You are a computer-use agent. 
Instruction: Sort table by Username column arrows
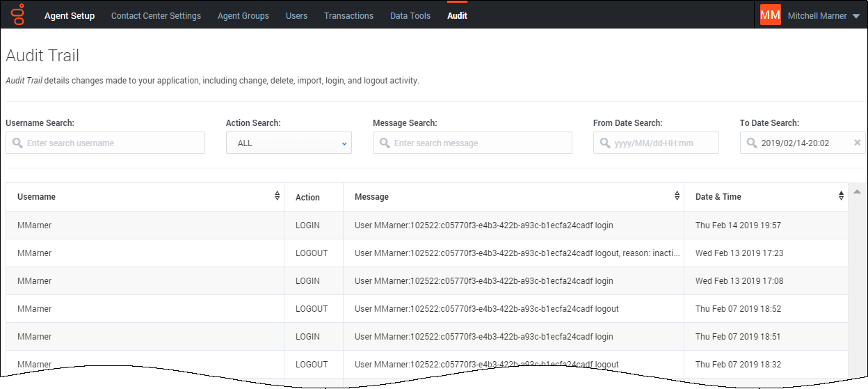tap(278, 196)
